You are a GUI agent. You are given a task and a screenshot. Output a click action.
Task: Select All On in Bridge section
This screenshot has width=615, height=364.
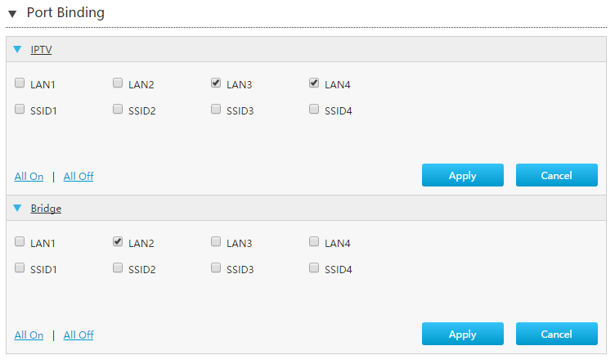point(29,335)
